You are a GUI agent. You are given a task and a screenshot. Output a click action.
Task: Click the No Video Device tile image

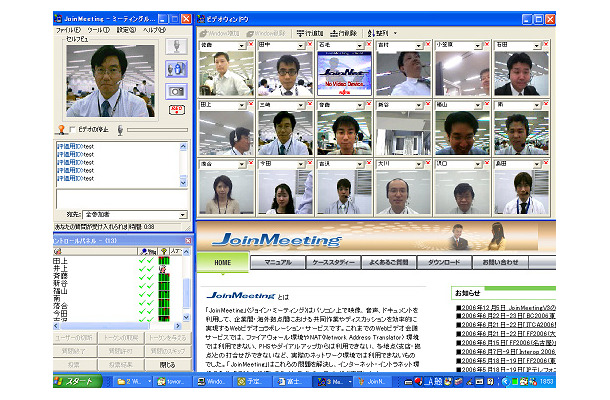coord(344,74)
